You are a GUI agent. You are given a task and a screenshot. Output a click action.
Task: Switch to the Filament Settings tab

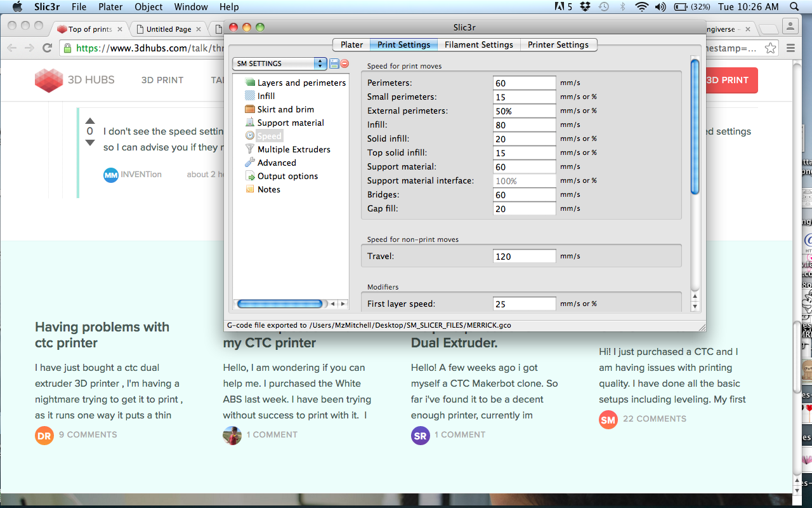point(478,44)
